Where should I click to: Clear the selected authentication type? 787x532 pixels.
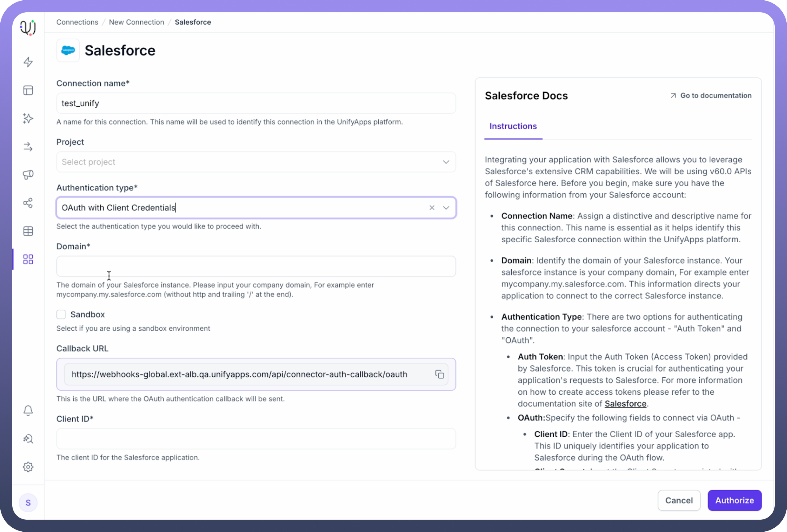[432, 208]
